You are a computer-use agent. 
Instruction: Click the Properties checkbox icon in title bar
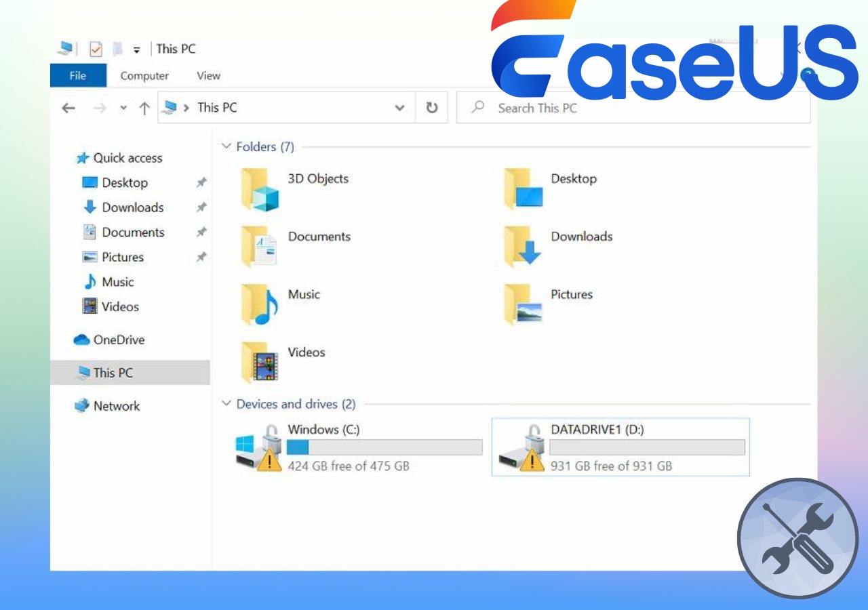[x=96, y=49]
